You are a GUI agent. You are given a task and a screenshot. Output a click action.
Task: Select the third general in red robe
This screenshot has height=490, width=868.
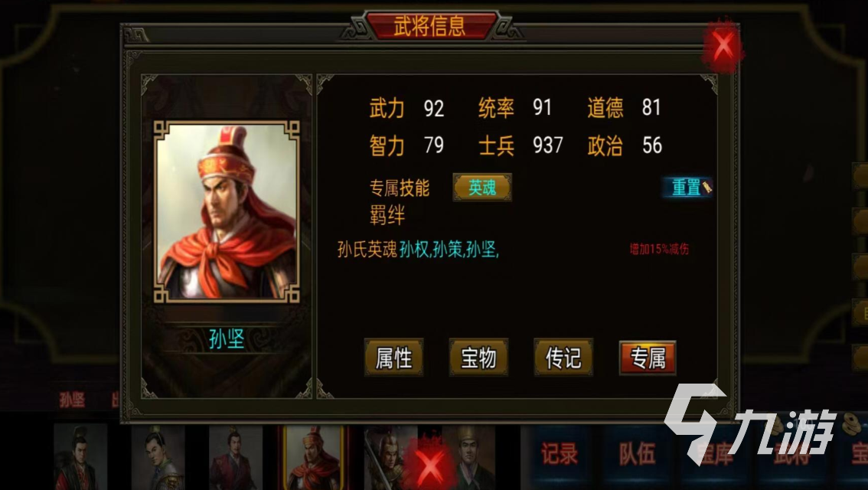pyautogui.click(x=235, y=457)
